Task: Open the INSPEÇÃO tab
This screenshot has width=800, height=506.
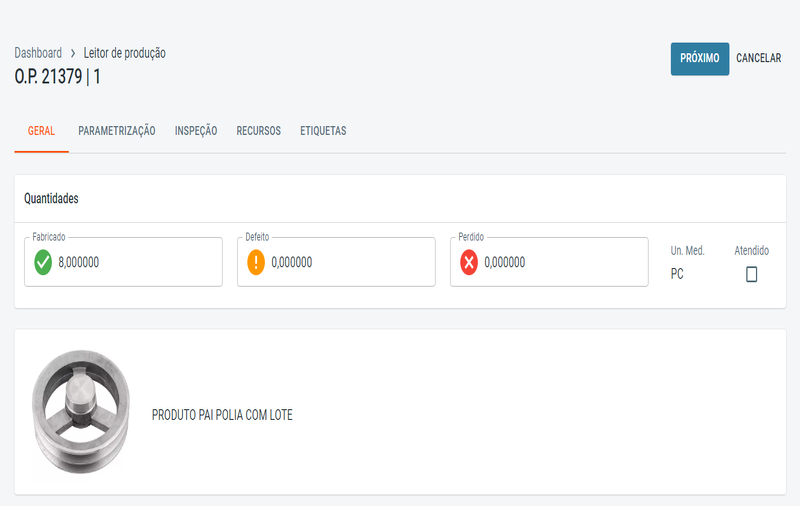Action: (x=196, y=131)
